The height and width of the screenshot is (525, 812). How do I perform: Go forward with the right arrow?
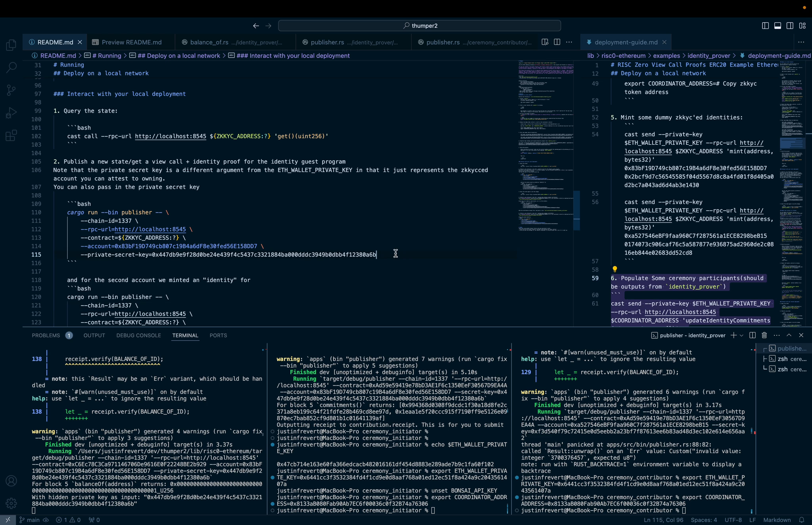pos(268,26)
